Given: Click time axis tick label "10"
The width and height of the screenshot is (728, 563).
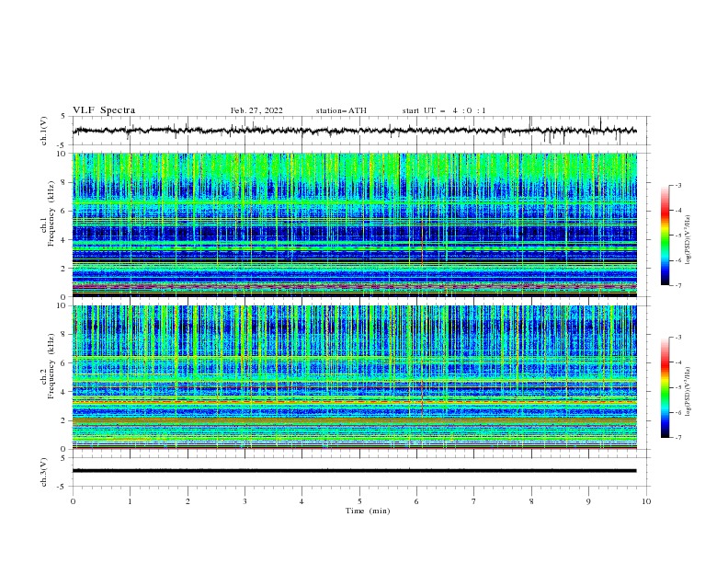Looking at the screenshot, I should 646,501.
